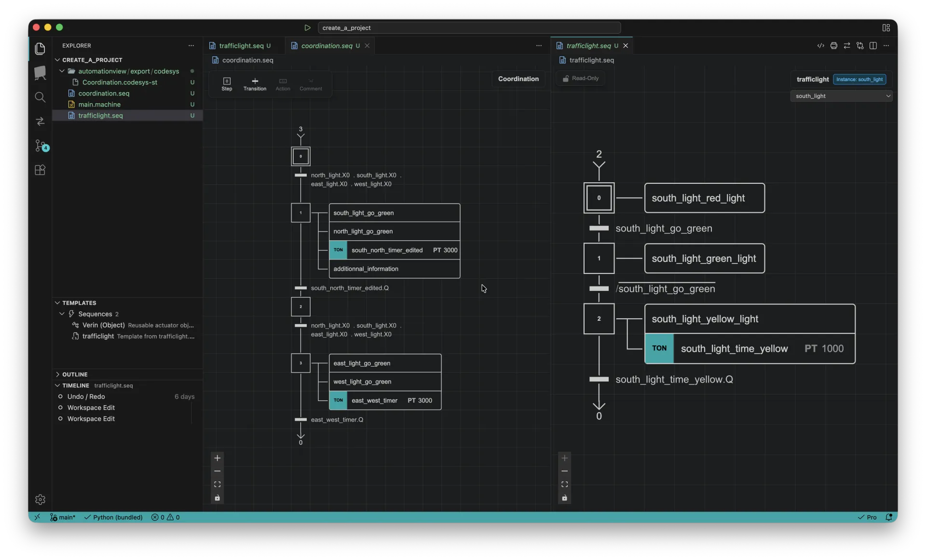Click the swap arrows icon in right editor toolbar

(x=847, y=46)
